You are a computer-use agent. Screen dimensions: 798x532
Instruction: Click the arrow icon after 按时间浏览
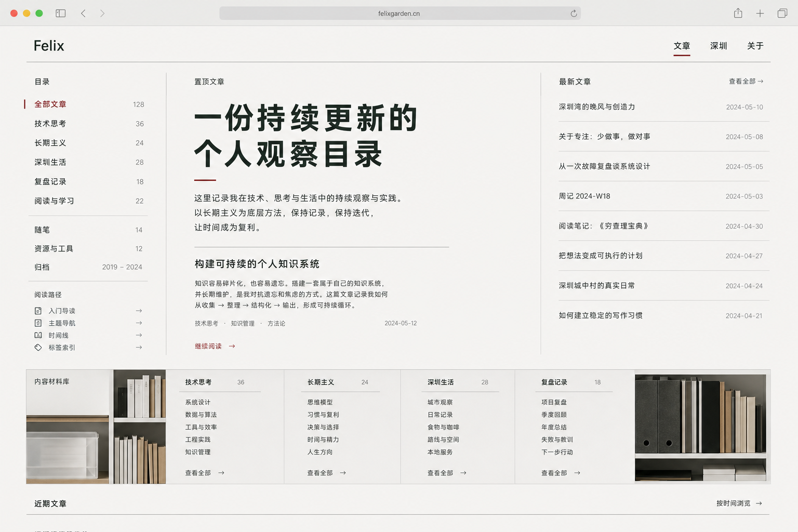click(759, 503)
